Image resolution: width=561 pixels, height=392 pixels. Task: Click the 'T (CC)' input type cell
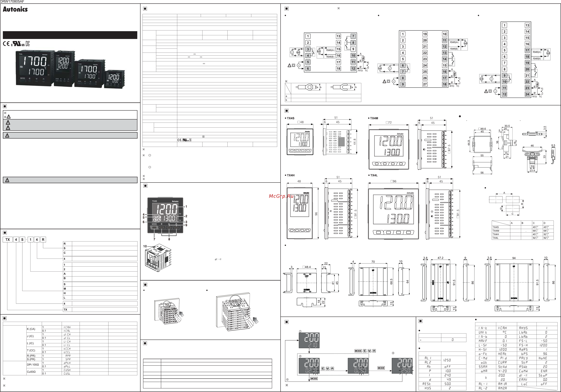34,350
